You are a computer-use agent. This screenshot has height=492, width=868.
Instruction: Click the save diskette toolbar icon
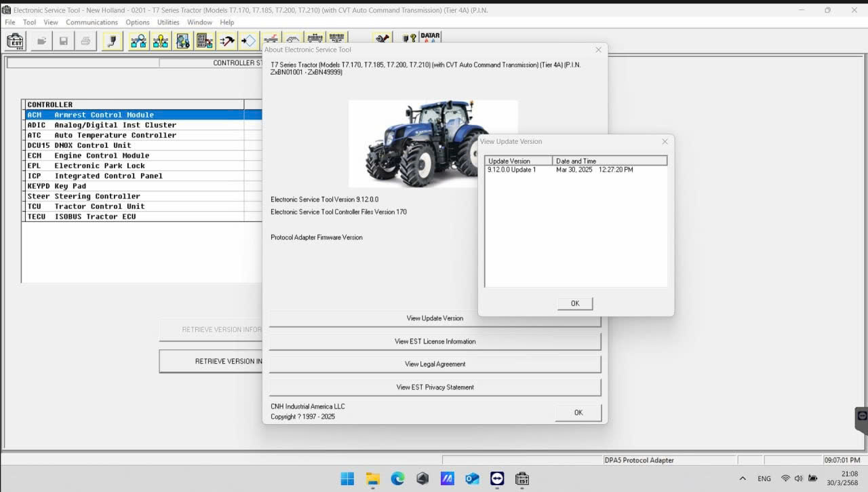(63, 41)
